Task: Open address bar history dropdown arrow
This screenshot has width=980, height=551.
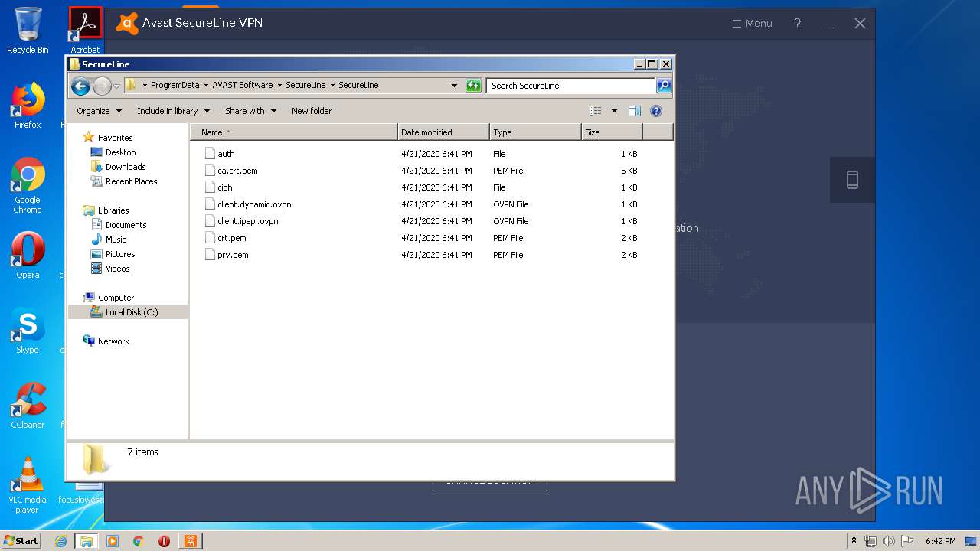Action: click(454, 86)
